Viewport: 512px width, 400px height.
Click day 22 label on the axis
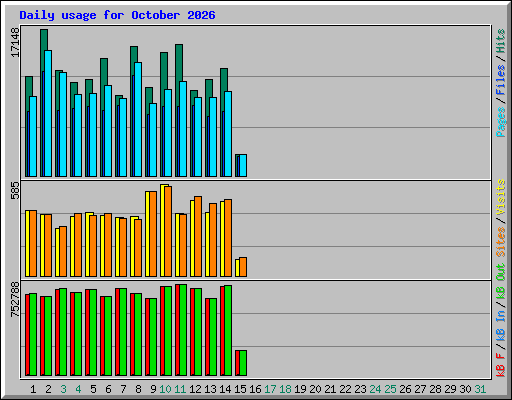[x=345, y=389]
